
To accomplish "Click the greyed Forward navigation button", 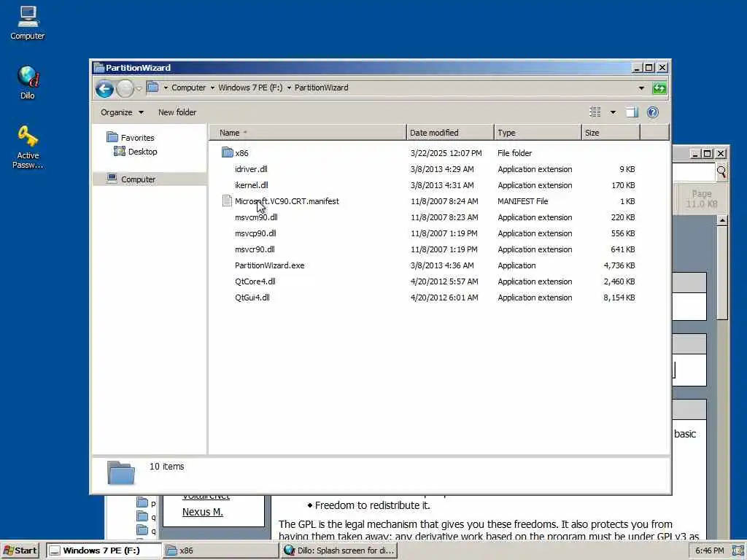I will tap(125, 89).
